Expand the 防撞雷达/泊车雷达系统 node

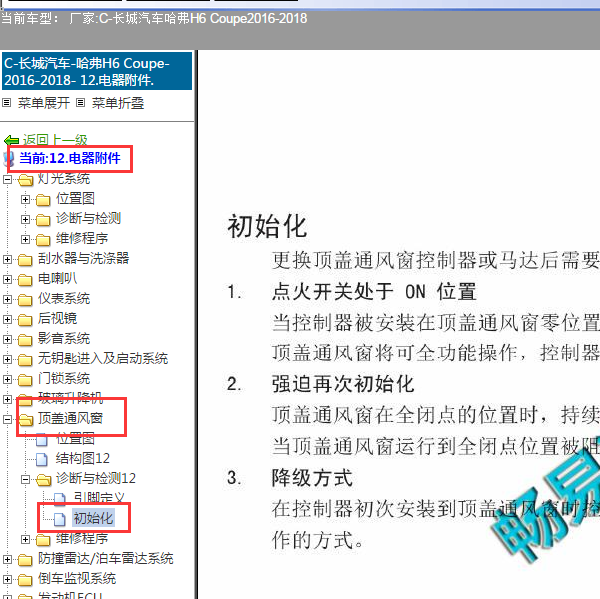click(x=7, y=559)
